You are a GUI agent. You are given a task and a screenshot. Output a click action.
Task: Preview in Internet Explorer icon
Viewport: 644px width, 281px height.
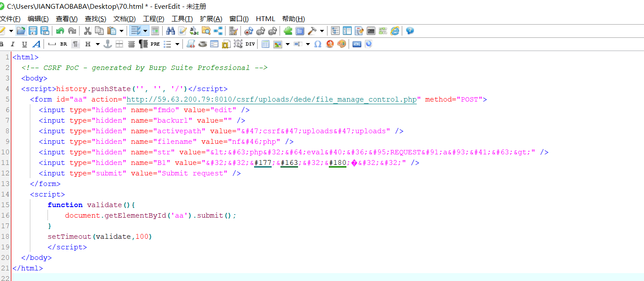395,31
